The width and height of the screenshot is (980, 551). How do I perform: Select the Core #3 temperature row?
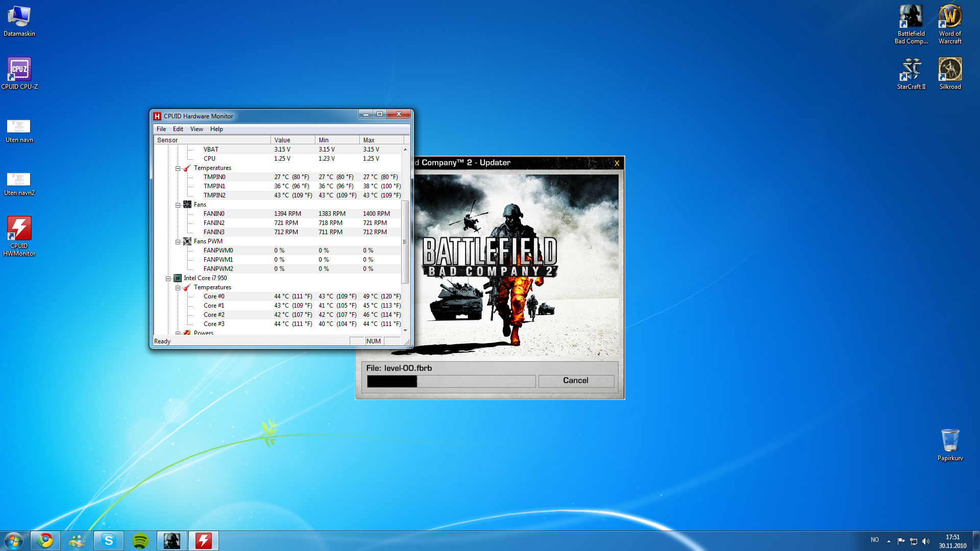click(278, 324)
